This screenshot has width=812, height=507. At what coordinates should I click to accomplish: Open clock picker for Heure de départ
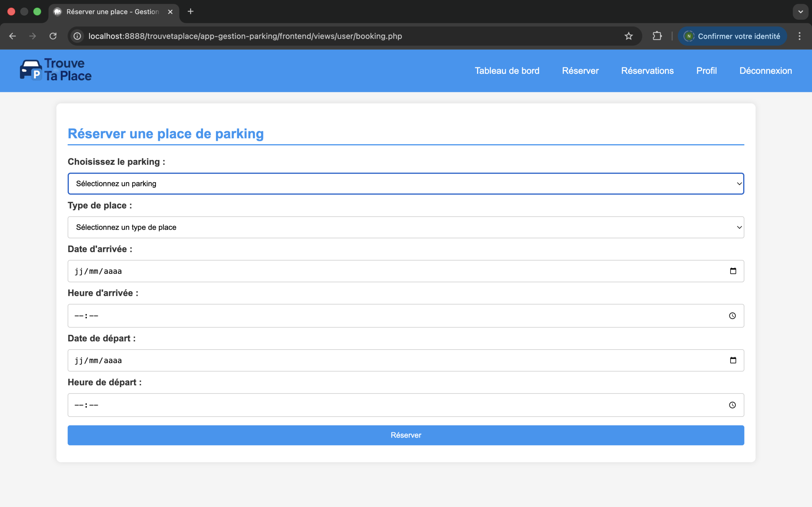pyautogui.click(x=732, y=405)
